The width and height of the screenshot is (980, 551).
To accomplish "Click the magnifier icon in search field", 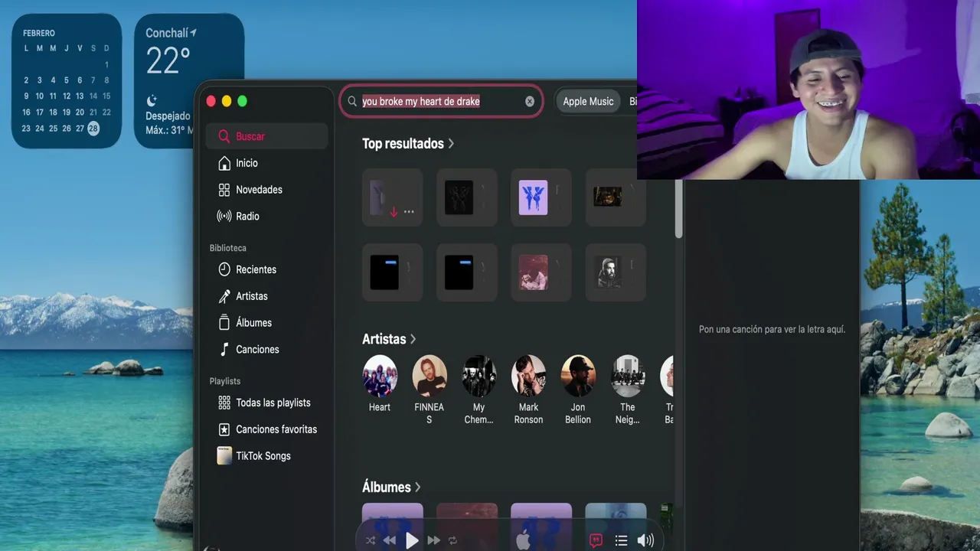I will [x=352, y=101].
